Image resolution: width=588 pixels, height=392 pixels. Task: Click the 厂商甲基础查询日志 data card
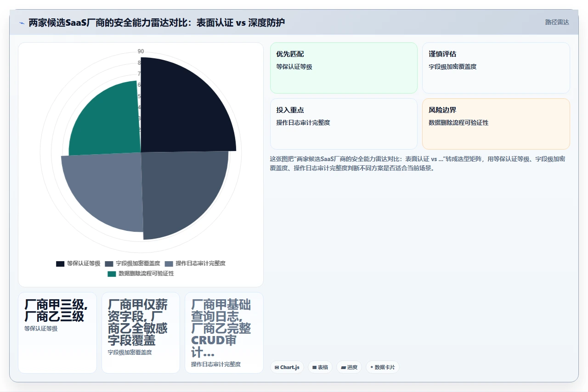tap(224, 333)
